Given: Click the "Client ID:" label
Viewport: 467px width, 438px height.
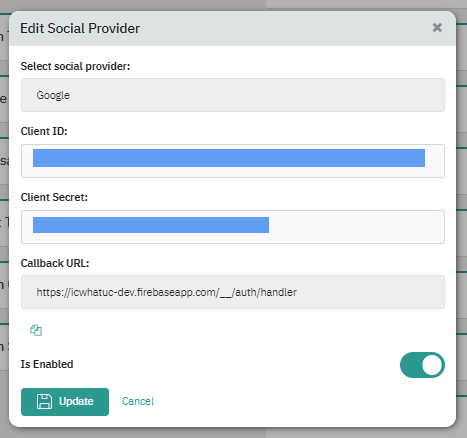Looking at the screenshot, I should click(44, 131).
